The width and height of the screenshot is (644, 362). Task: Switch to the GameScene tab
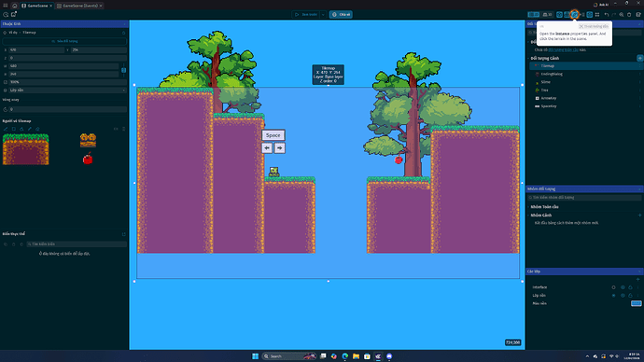37,6
